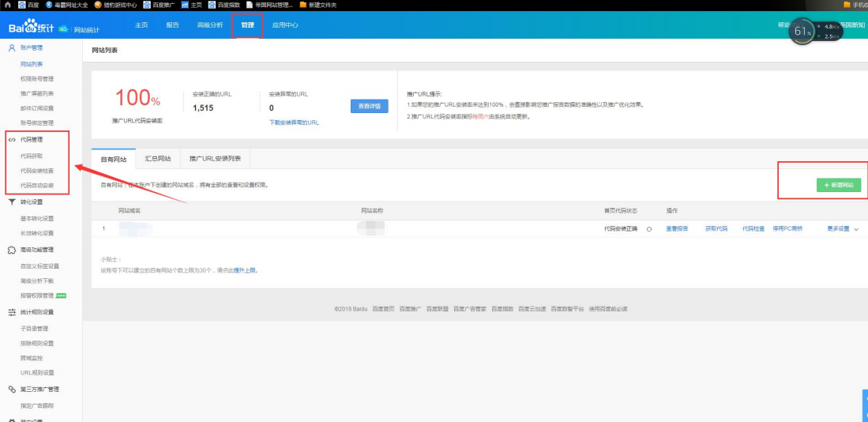Viewport: 868px width, 422px height.
Task: Click the 统计规则设置 sliders icon
Action: point(12,312)
